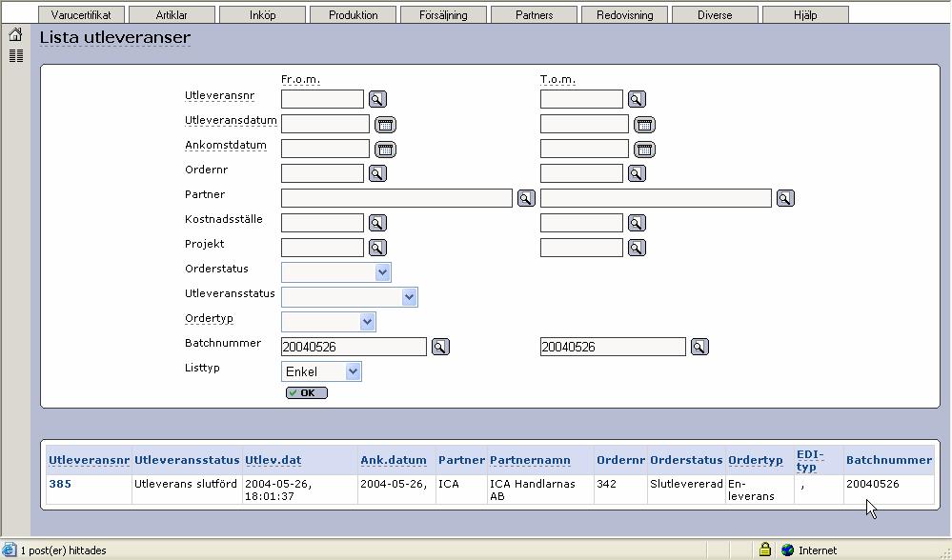This screenshot has width=952, height=560.
Task: Sort by Utleveransnr column header
Action: pyautogui.click(x=89, y=460)
